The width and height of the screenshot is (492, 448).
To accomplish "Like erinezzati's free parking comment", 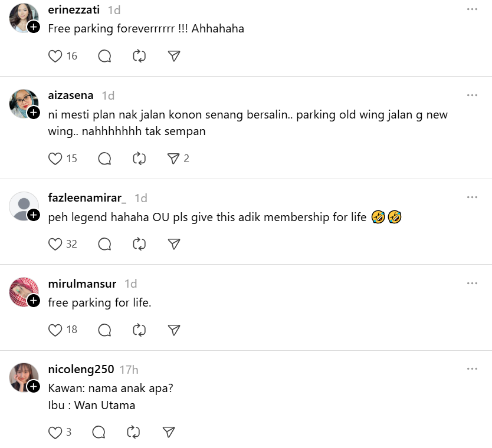I will tap(55, 56).
